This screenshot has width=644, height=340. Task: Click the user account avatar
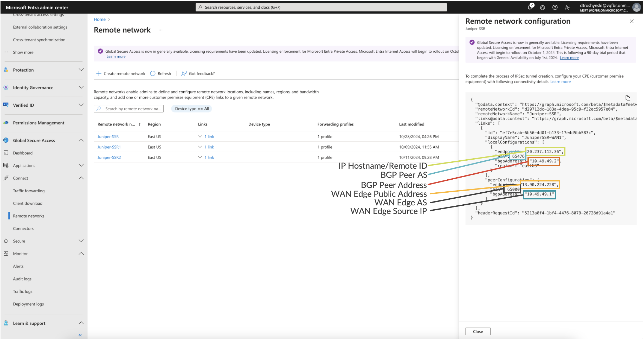(x=636, y=8)
